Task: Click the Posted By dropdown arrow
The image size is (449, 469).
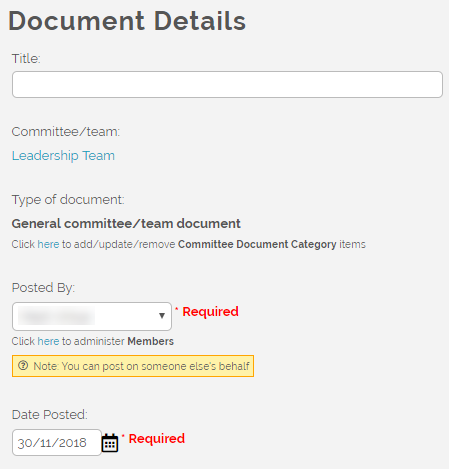Action: 162,316
